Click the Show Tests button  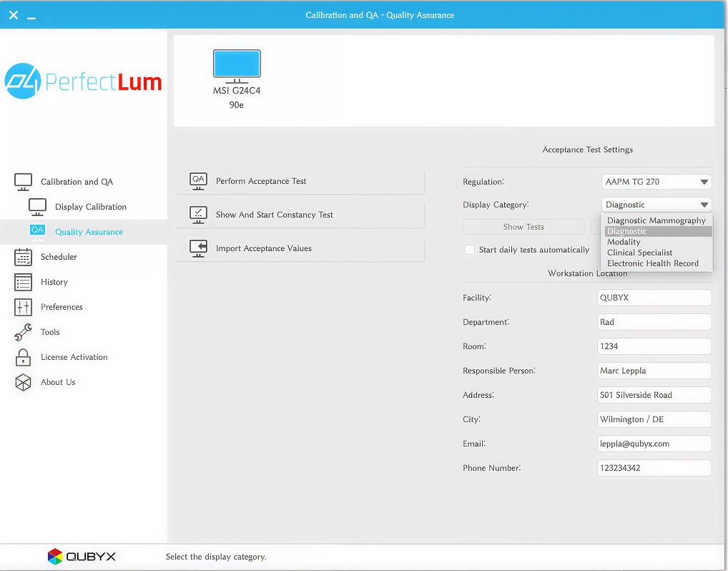pyautogui.click(x=523, y=227)
